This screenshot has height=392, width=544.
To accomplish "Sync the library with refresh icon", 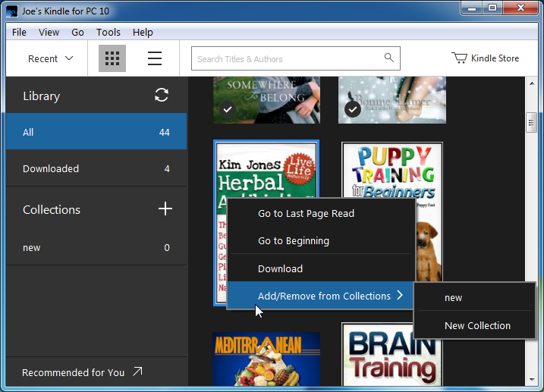I will click(x=162, y=95).
